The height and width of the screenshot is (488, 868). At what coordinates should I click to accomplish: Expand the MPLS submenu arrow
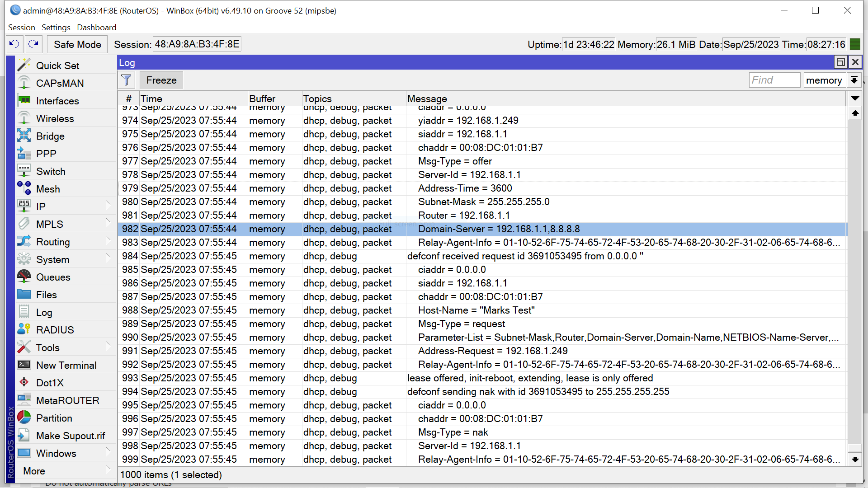coord(108,223)
